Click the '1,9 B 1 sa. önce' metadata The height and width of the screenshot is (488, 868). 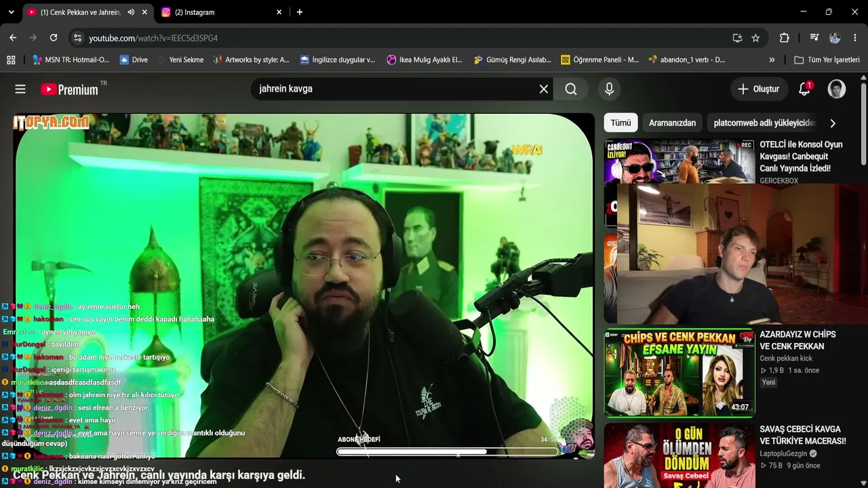point(789,371)
